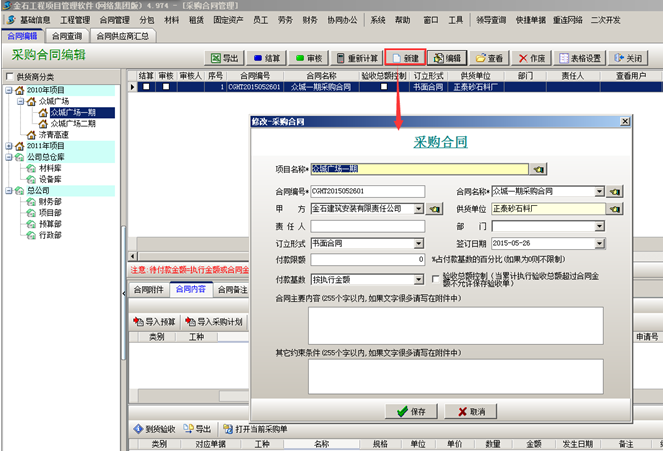664x451 pixels.
Task: Open the 订立形式 dropdown
Action: 419,243
